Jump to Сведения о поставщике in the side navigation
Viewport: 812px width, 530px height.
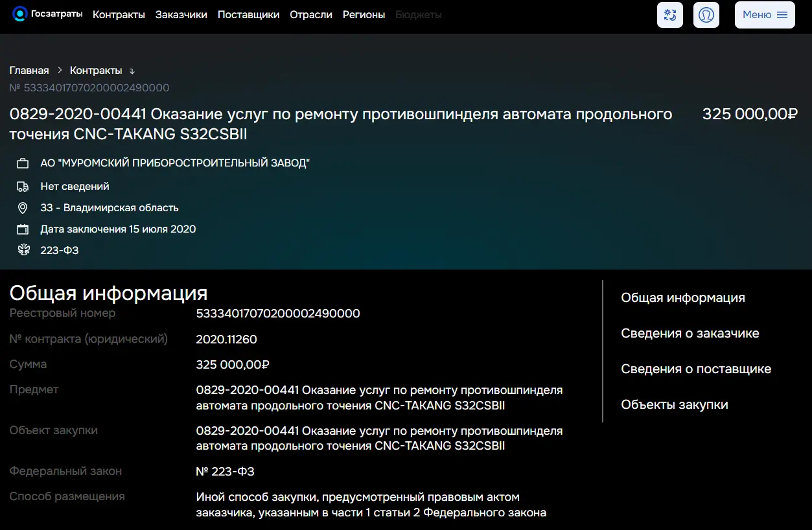coord(696,369)
